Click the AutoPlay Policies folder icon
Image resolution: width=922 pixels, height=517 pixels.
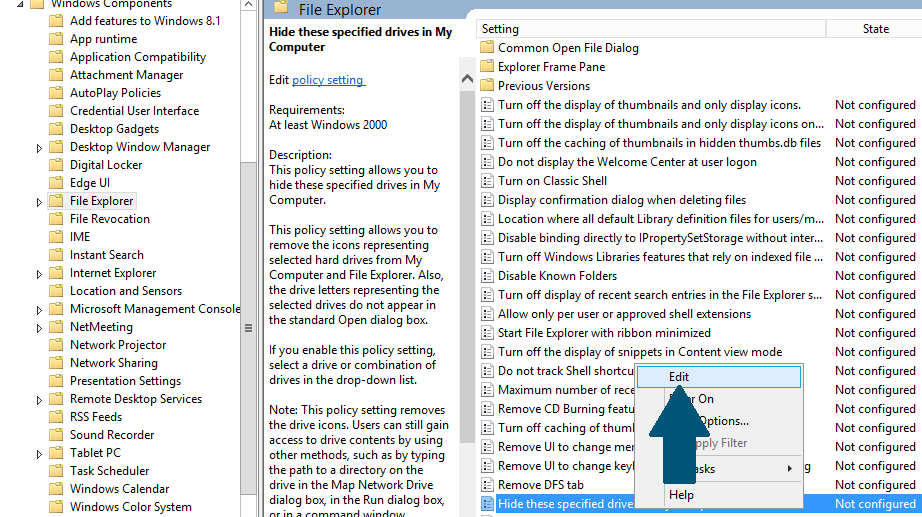pyautogui.click(x=56, y=93)
